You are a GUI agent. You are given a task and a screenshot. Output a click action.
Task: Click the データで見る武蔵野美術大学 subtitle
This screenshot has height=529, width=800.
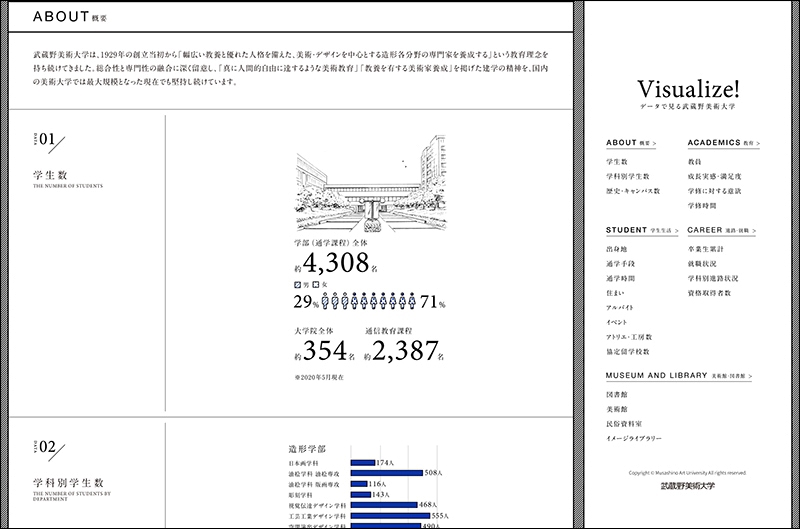(688, 107)
